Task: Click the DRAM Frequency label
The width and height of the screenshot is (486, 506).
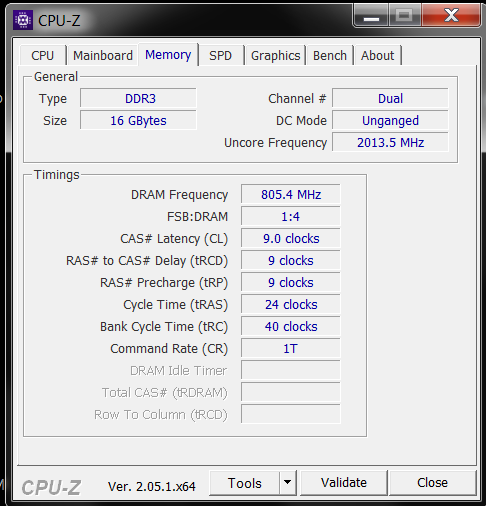Action: click(179, 195)
